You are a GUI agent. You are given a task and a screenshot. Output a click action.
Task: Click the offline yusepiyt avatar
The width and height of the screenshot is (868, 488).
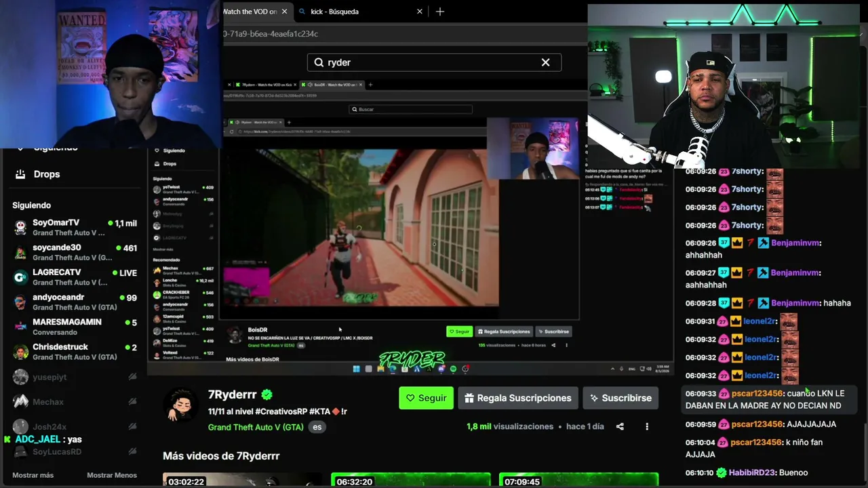[x=20, y=377]
